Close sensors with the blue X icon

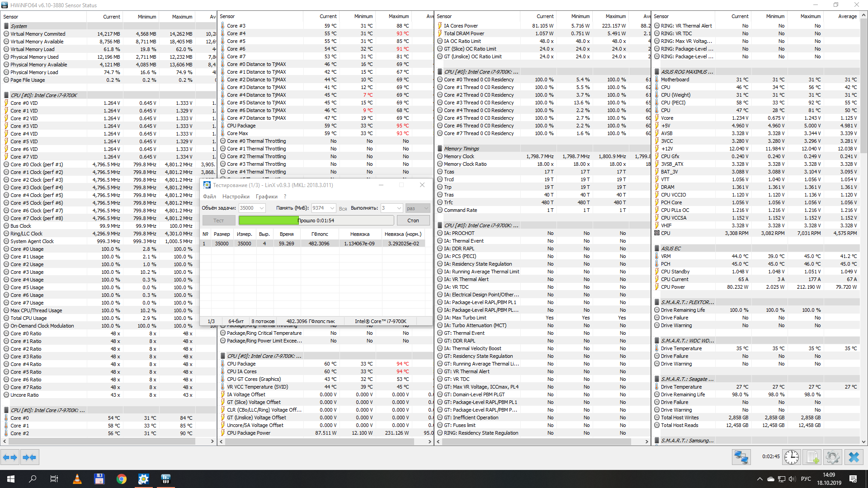tap(854, 457)
